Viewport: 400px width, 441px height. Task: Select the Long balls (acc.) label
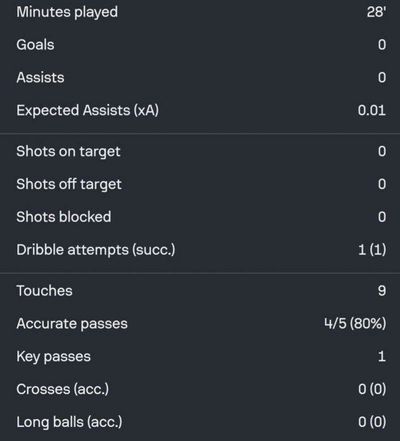69,422
